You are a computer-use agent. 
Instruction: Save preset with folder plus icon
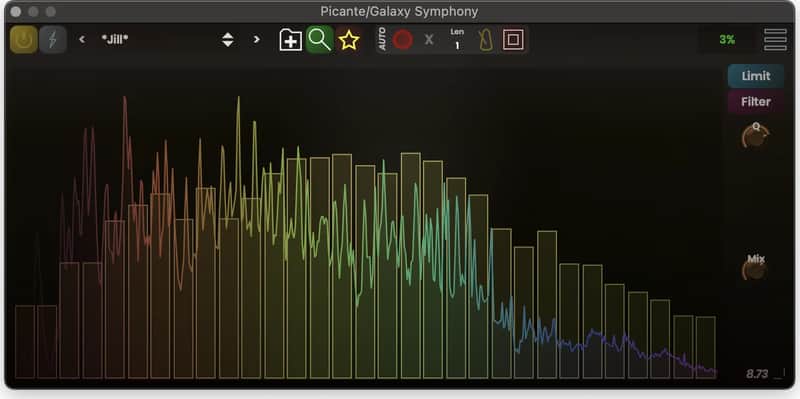[291, 39]
